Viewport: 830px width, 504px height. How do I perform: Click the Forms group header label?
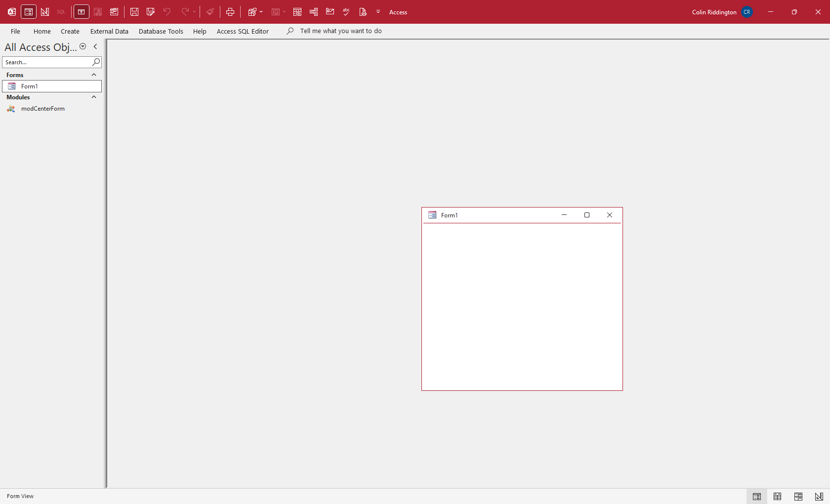[15, 75]
